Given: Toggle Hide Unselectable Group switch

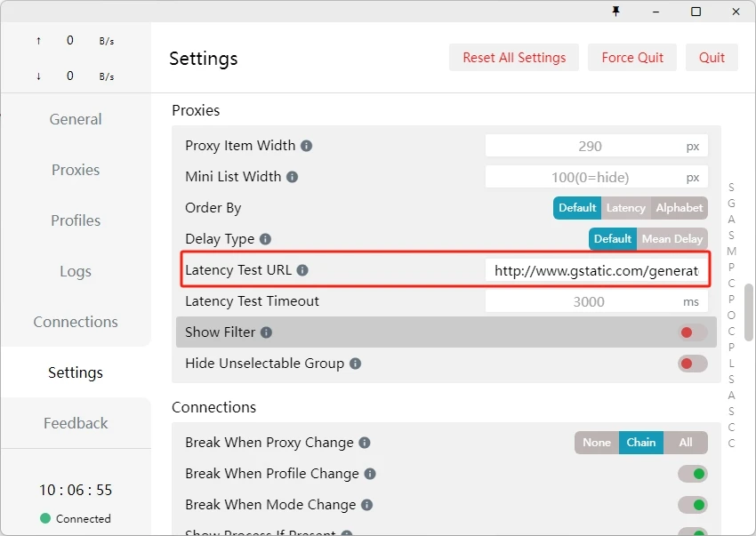Looking at the screenshot, I should [x=692, y=364].
